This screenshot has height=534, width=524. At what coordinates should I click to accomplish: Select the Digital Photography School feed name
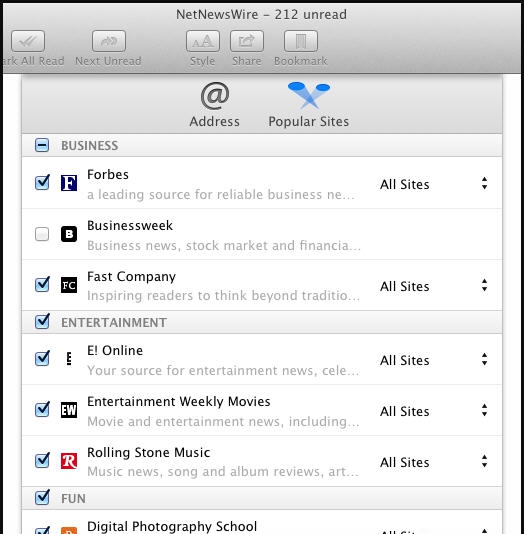pyautogui.click(x=172, y=527)
